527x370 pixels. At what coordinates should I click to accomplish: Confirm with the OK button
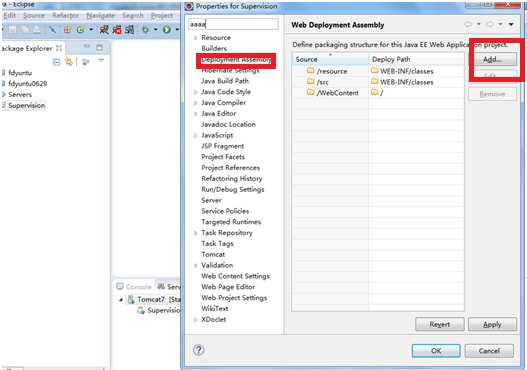(x=436, y=351)
